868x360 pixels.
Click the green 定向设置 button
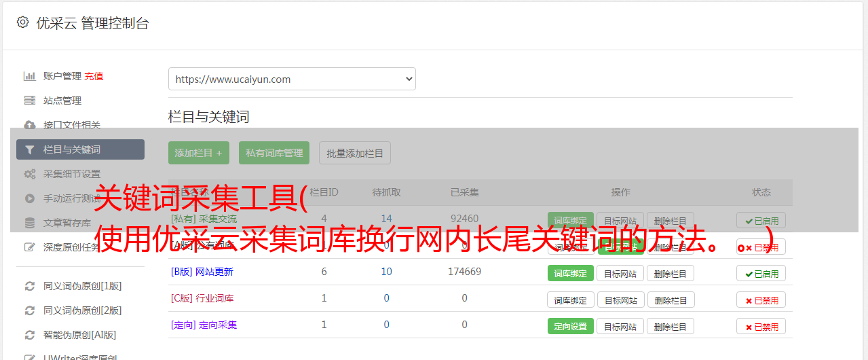point(571,326)
